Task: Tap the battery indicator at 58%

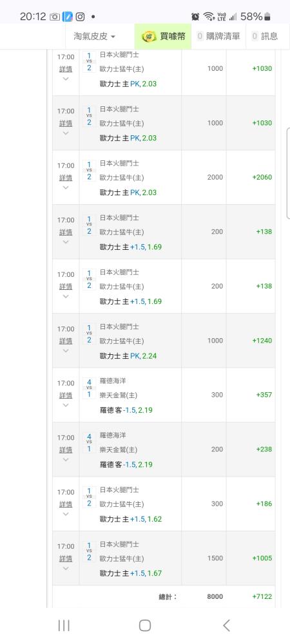Action: click(267, 17)
